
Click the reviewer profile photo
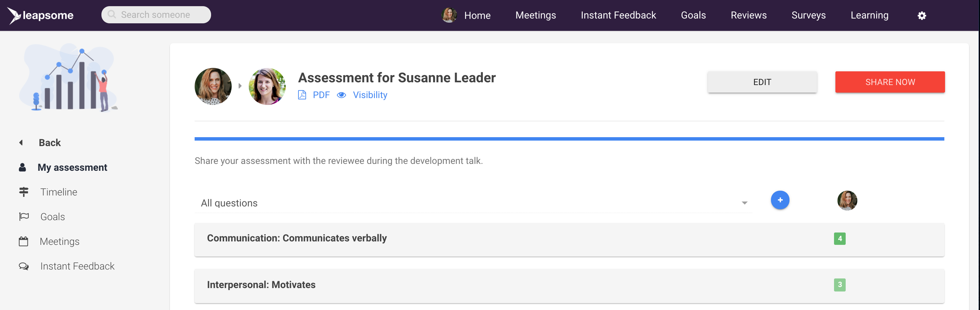coord(213,86)
